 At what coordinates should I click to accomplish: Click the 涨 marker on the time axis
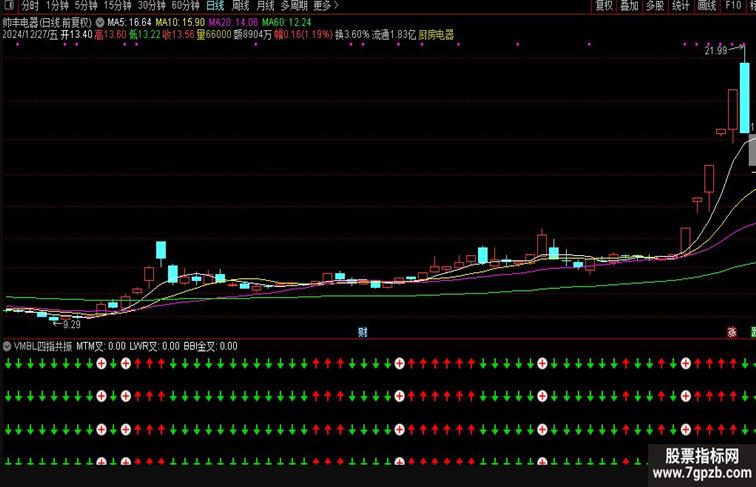click(x=732, y=332)
